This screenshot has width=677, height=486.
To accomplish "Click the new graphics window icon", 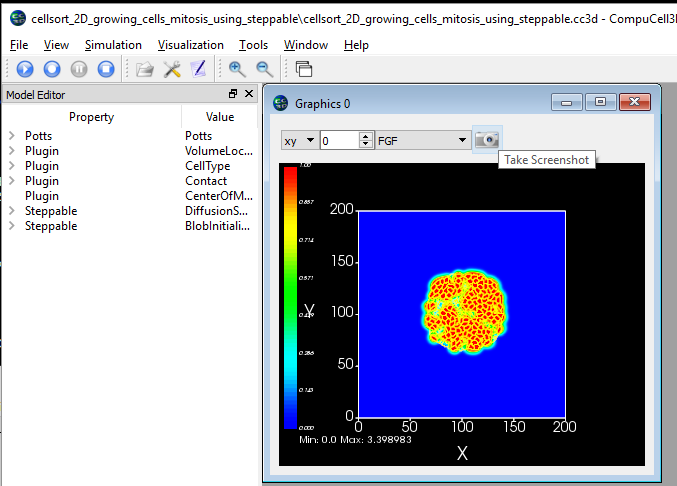I will coord(304,69).
